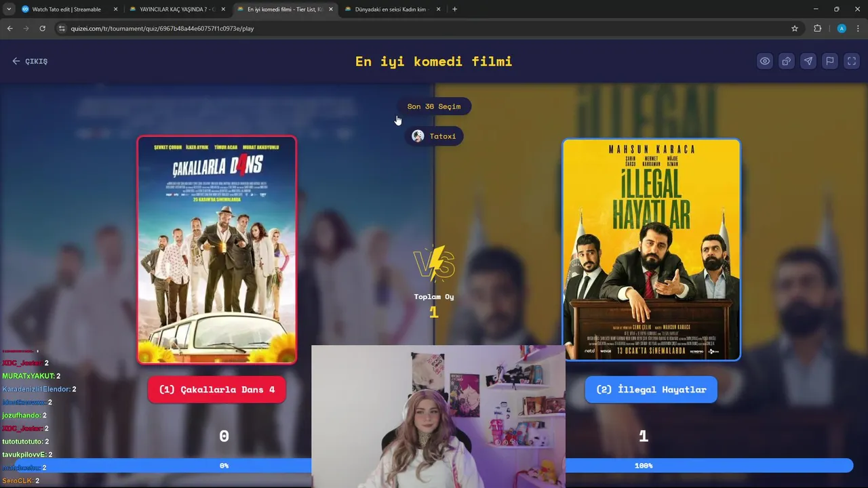Select the Çakallarla Dans 4 movie poster
Screen dimensions: 868x488
tap(217, 250)
